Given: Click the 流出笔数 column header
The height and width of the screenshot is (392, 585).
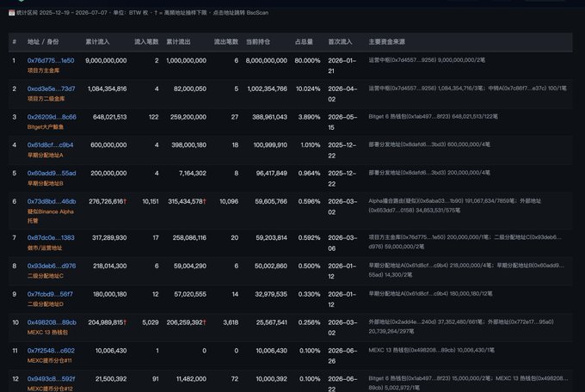Looking at the screenshot, I should pyautogui.click(x=225, y=42).
